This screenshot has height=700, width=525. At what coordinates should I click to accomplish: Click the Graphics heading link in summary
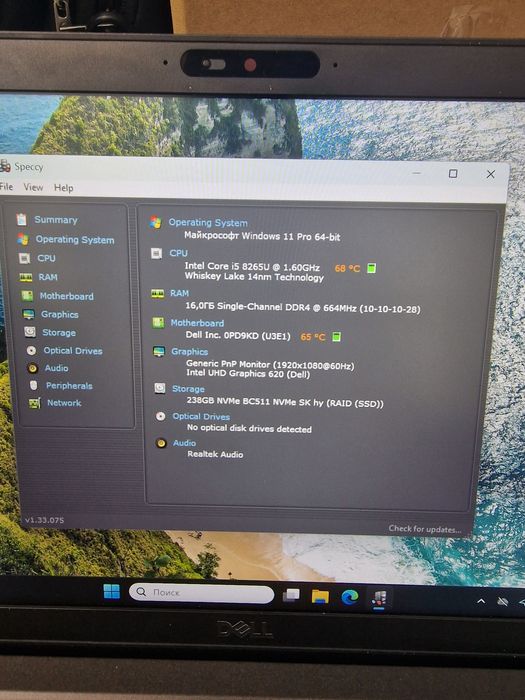(190, 352)
